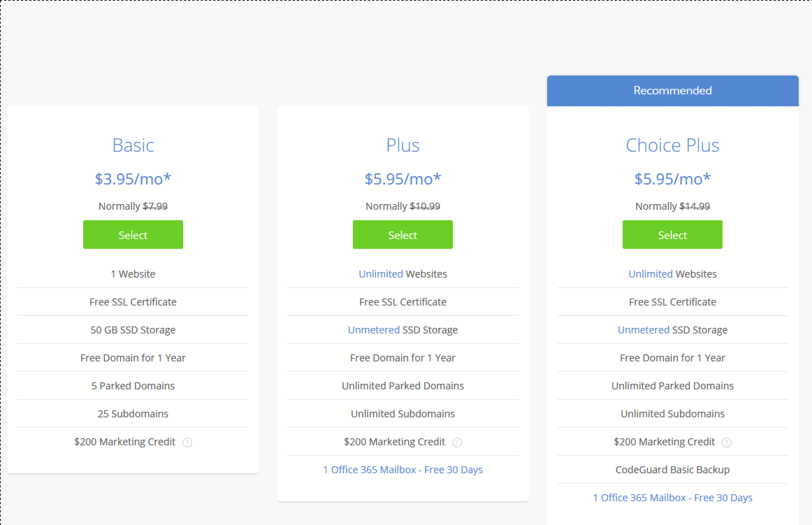Click the Choice Plus $5.95/mo* price

[x=673, y=179]
